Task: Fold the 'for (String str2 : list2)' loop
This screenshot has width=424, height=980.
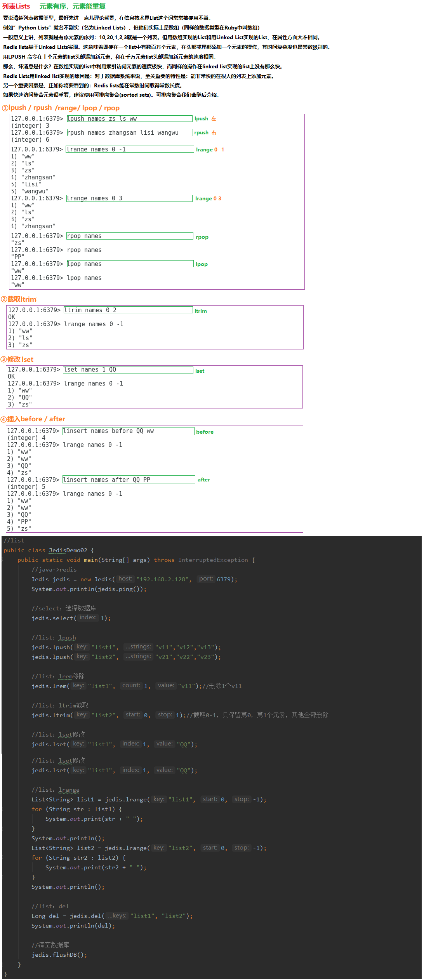Action: (2, 858)
